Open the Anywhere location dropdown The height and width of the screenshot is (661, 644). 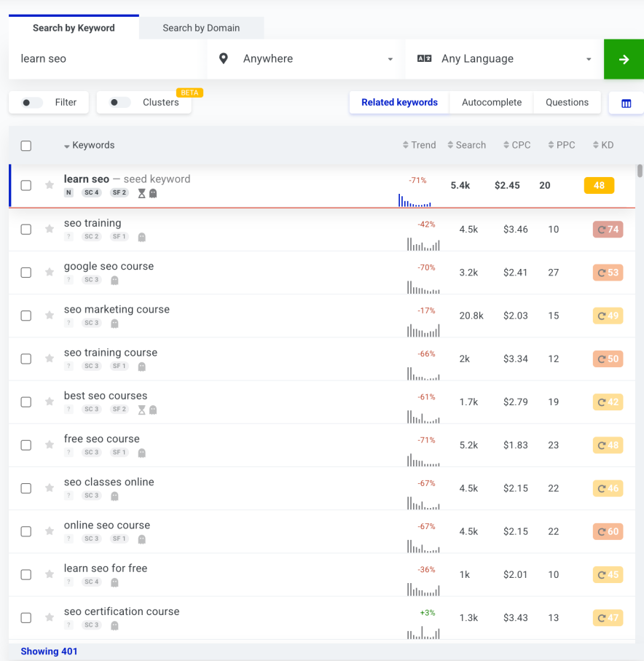coord(306,58)
